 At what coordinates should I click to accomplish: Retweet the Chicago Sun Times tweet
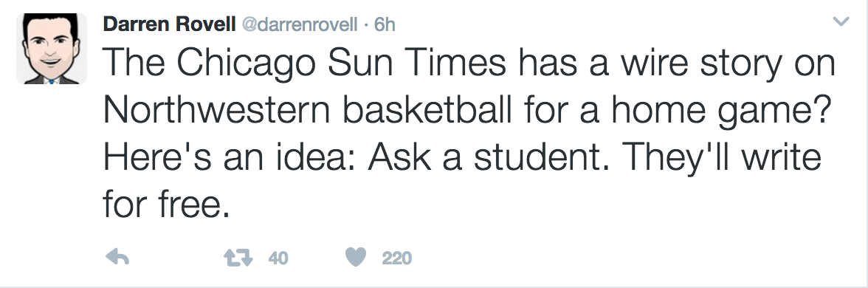[x=238, y=258]
